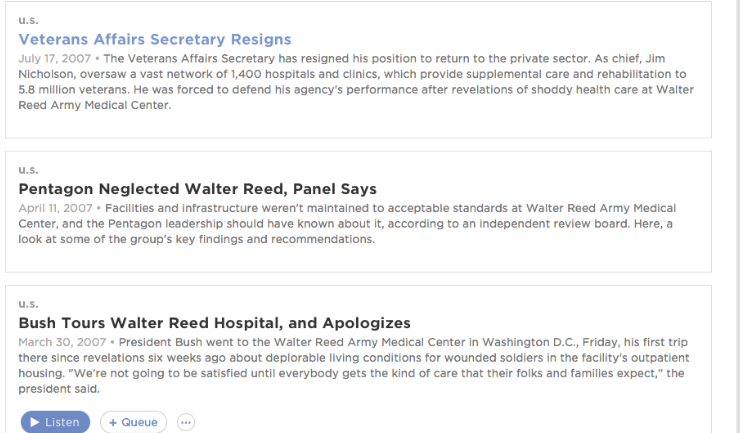The image size is (740, 433).
Task: Click U.S. label above Pentagon Neglected story
Action: coord(27,170)
